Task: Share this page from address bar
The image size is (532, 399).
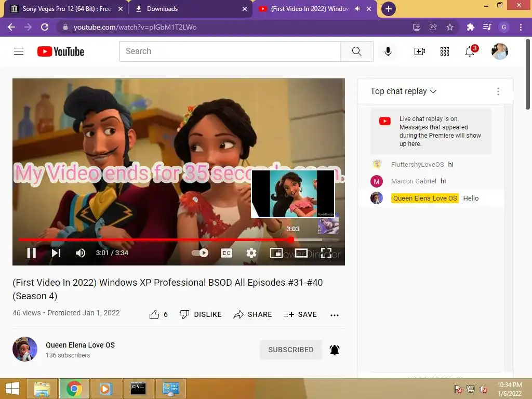Action: [433, 27]
